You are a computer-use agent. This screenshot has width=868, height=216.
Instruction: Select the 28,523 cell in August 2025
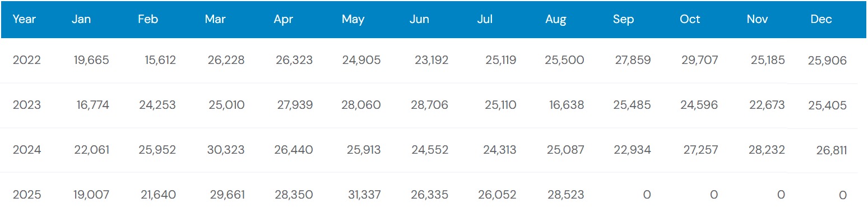(x=564, y=195)
